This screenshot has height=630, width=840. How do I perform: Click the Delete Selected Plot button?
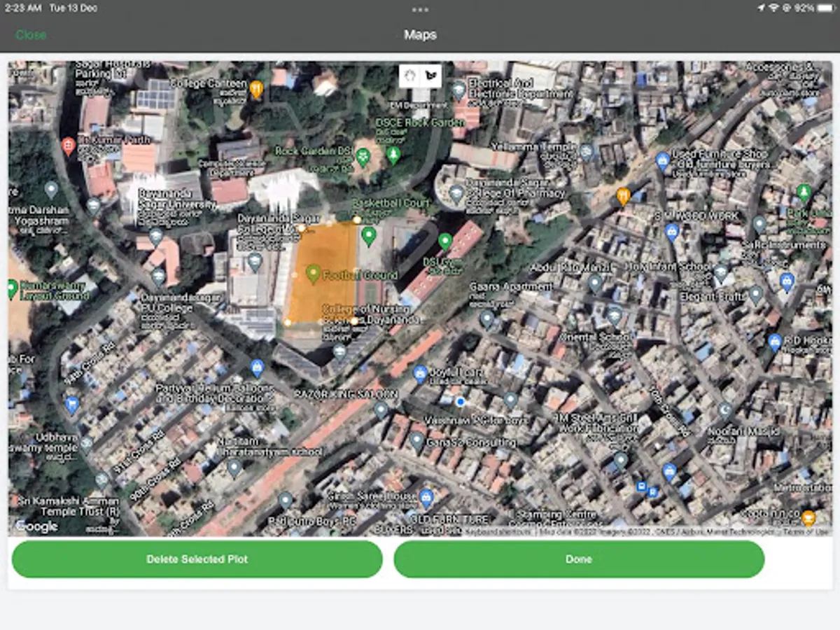point(197,559)
